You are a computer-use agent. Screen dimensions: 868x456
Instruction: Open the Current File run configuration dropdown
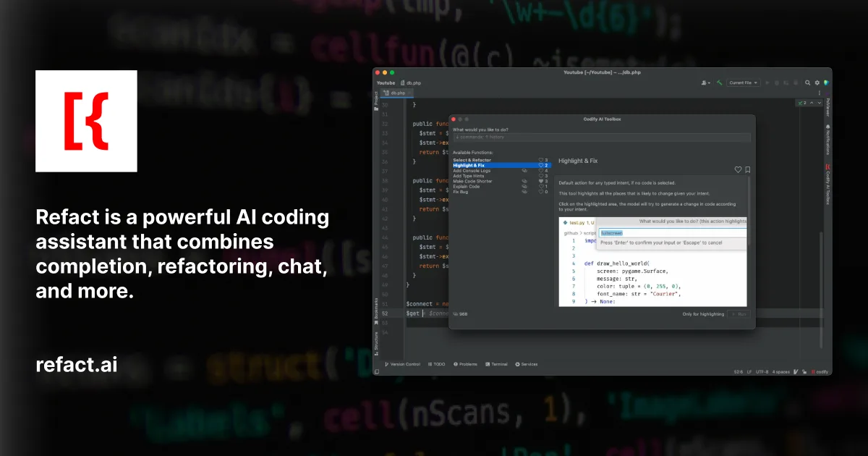pos(744,83)
